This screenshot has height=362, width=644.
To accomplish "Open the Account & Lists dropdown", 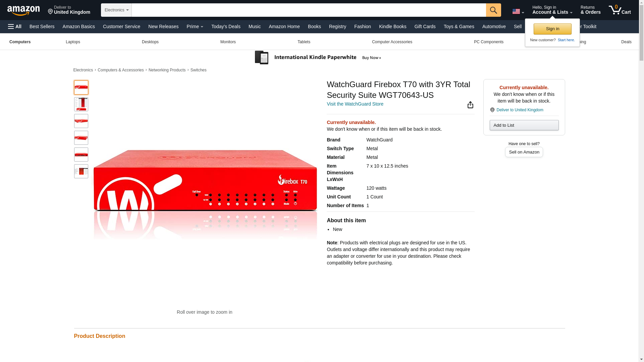I will [552, 10].
